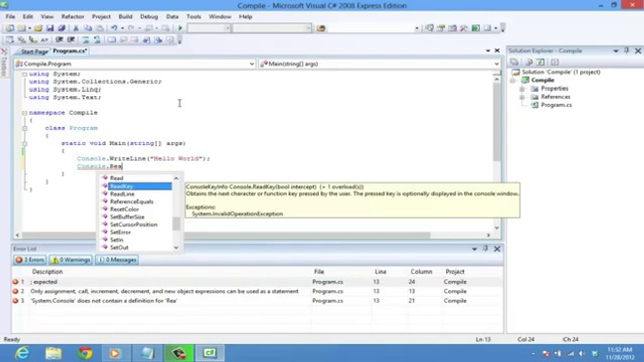644x362 pixels.
Task: Click the Open File folder icon
Action: 38,28
